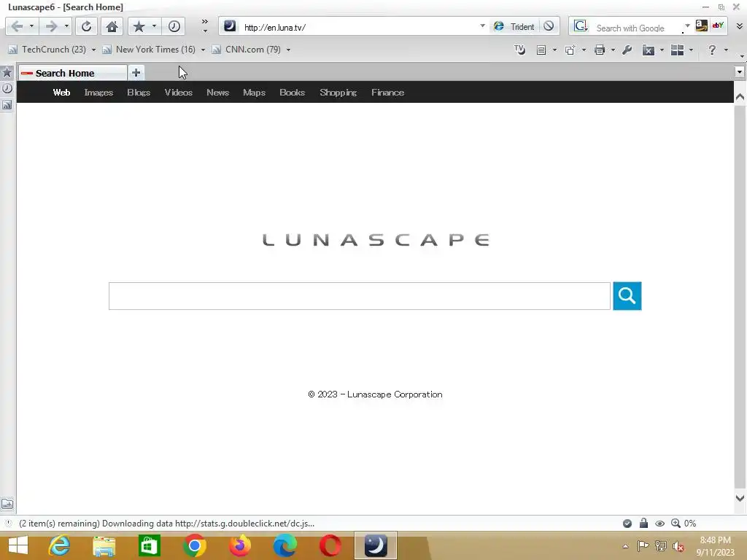Expand the print icon dropdown arrow

(613, 50)
